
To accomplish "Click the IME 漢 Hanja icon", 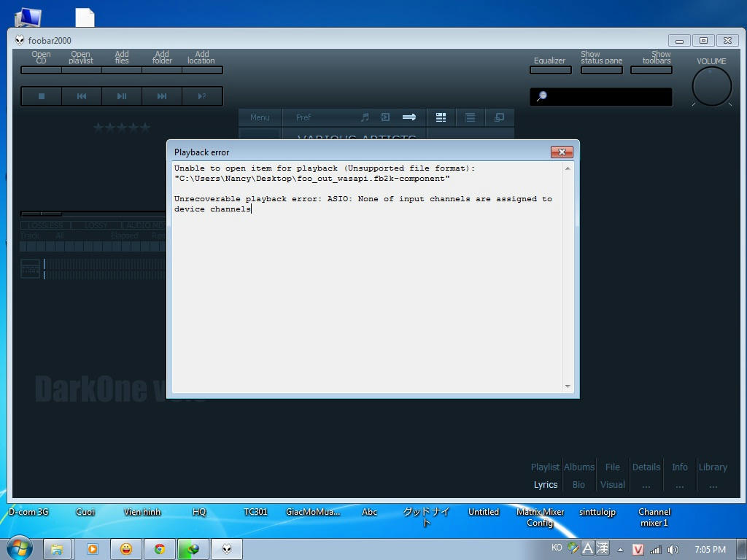I will [x=603, y=548].
